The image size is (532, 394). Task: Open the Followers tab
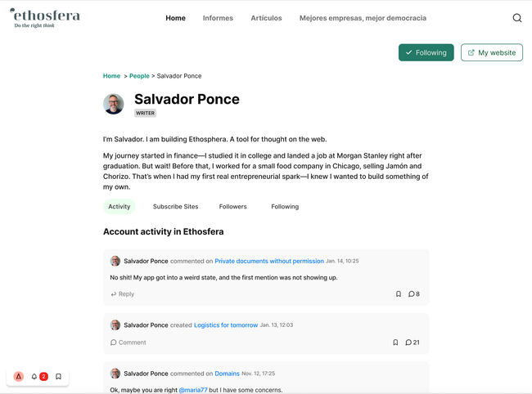[232, 207]
